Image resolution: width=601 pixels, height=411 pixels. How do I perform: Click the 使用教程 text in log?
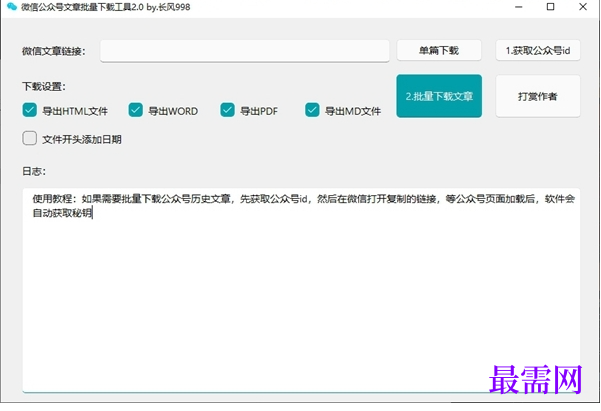[x=51, y=199]
